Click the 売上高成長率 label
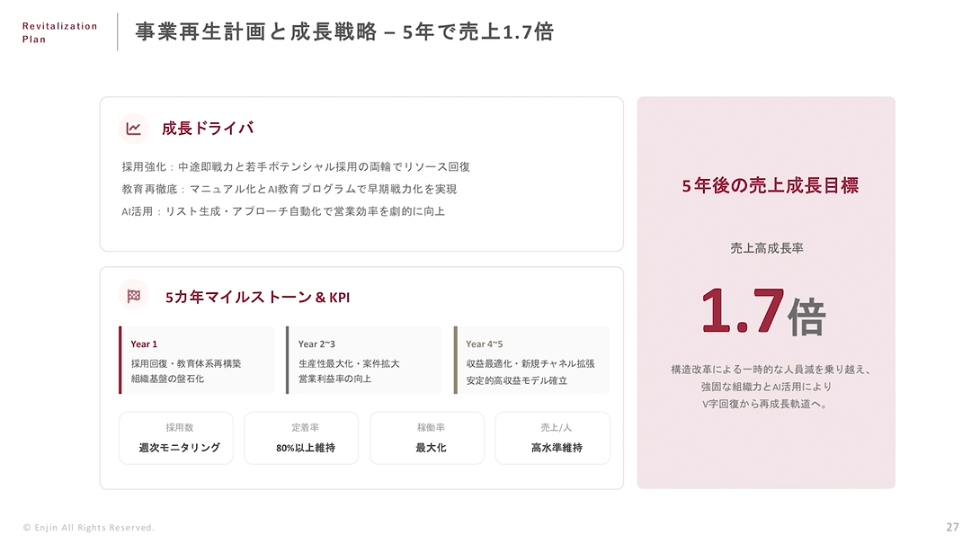The height and width of the screenshot is (544, 980). [766, 248]
